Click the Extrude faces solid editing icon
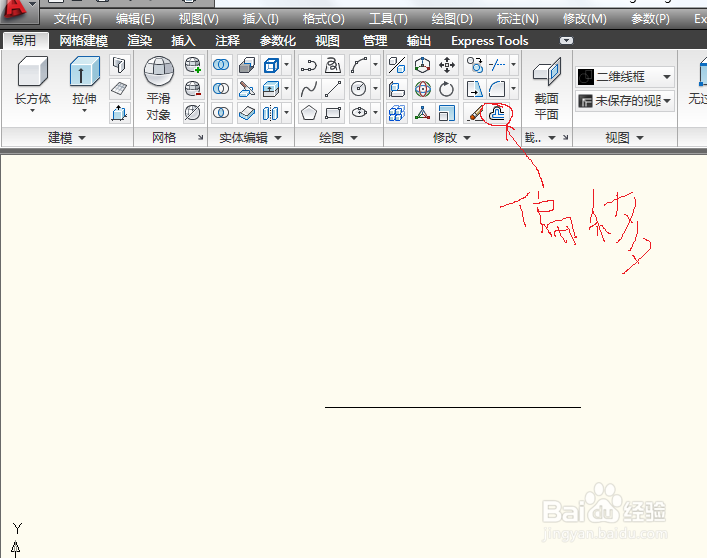This screenshot has height=558, width=707. 271,89
